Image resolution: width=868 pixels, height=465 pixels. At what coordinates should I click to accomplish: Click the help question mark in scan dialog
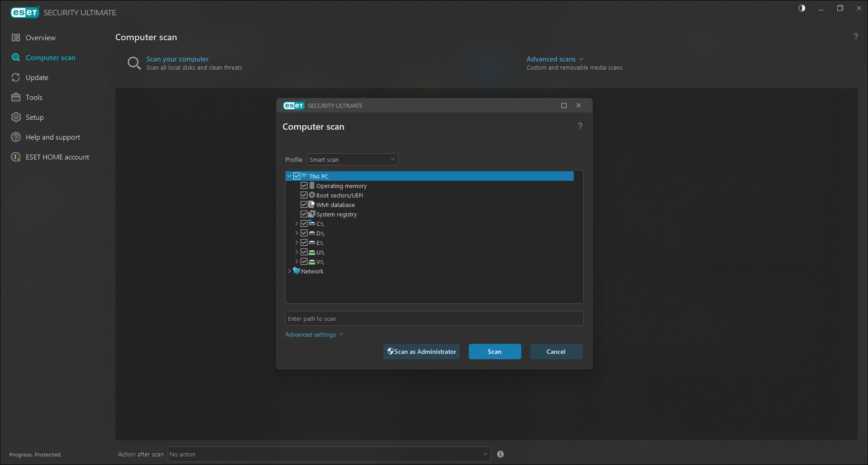pyautogui.click(x=580, y=127)
